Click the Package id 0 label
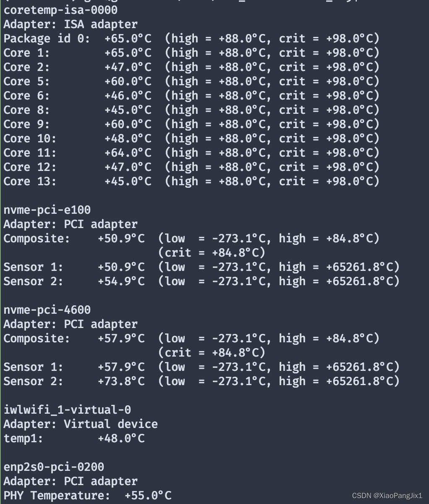Screen dimensions: 429x504 pyautogui.click(x=47, y=39)
